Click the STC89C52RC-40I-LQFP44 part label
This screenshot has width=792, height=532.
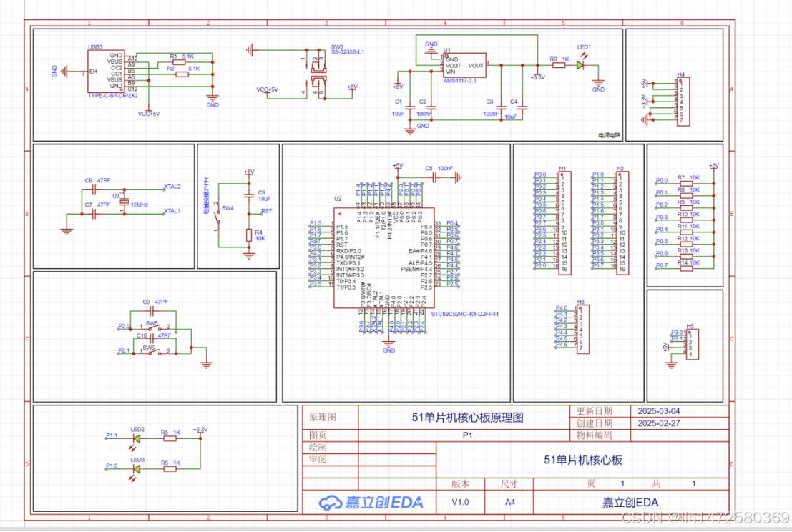tap(465, 314)
